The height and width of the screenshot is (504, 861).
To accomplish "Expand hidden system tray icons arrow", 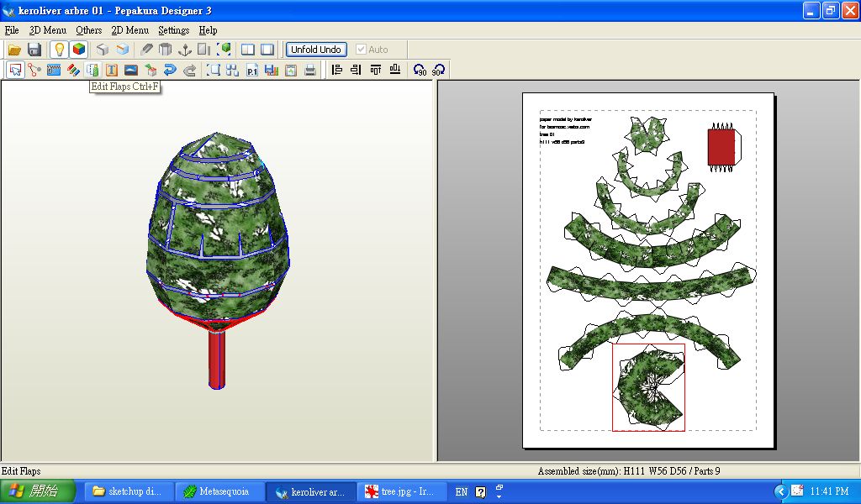I will [x=779, y=491].
